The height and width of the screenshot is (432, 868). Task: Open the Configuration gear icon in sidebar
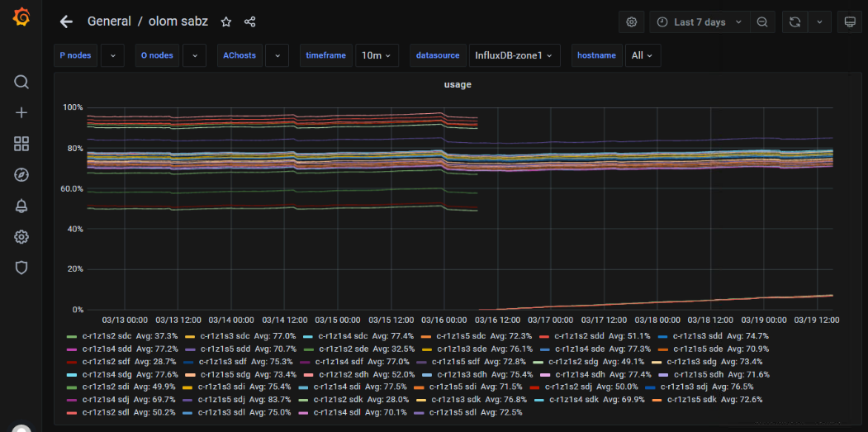tap(21, 237)
